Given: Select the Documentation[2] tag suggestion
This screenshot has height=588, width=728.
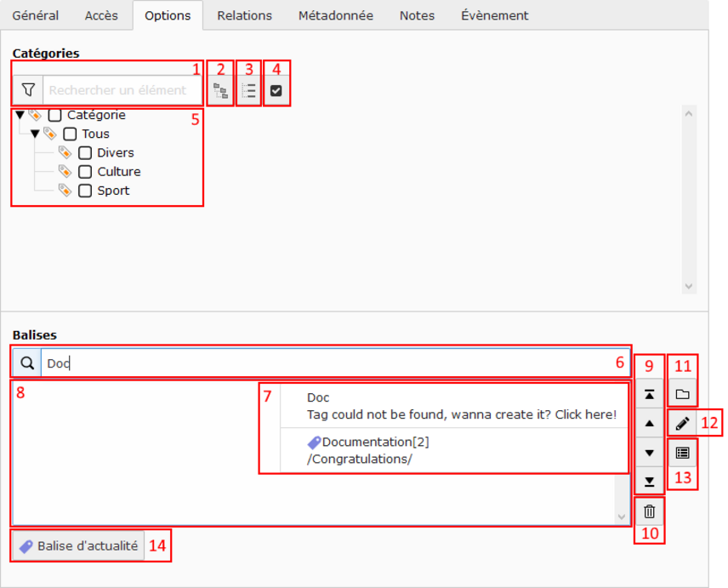Looking at the screenshot, I should coord(374,450).
